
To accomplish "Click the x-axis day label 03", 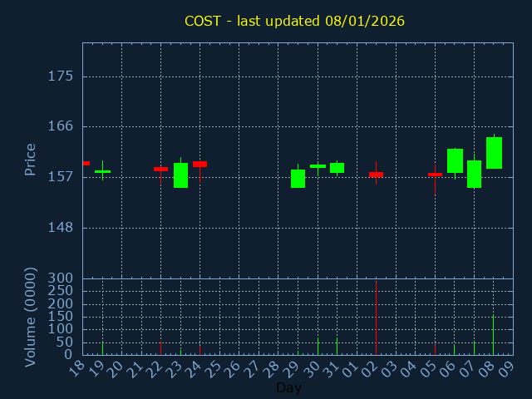I will pos(390,369).
